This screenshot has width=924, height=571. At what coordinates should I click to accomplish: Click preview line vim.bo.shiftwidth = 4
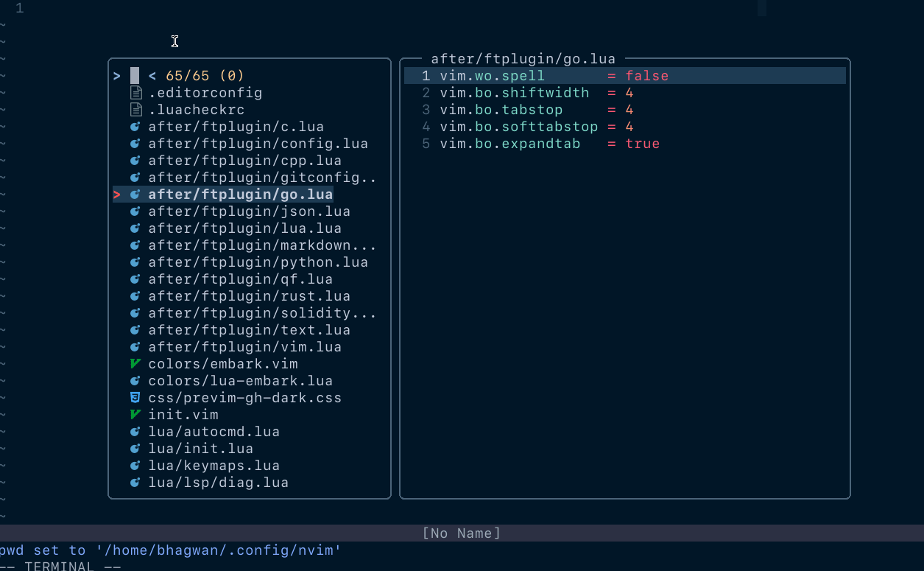pos(537,93)
